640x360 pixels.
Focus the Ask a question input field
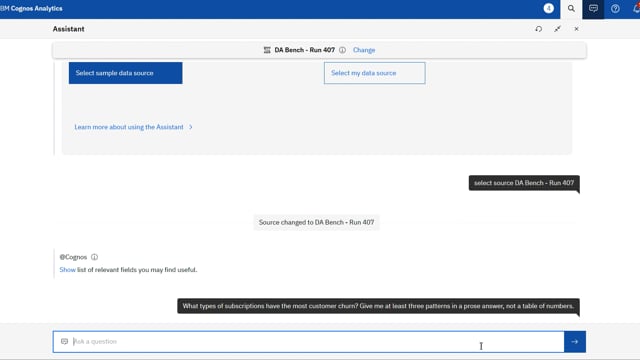(x=309, y=342)
